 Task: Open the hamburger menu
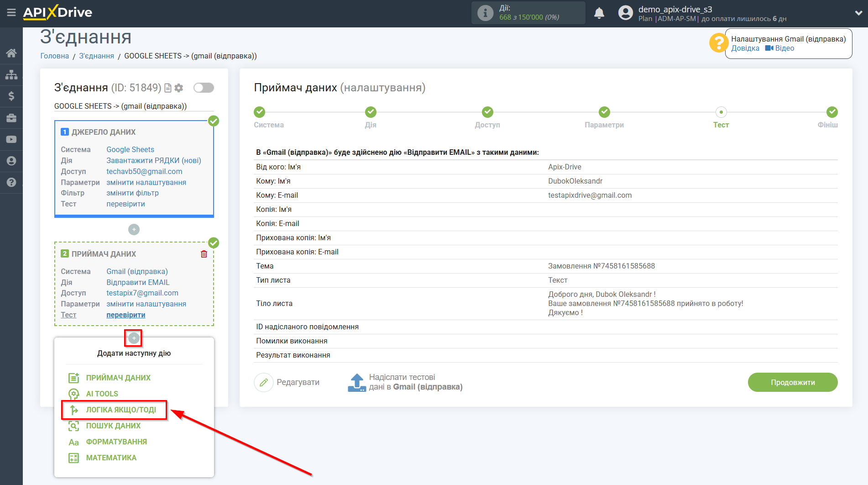click(11, 12)
